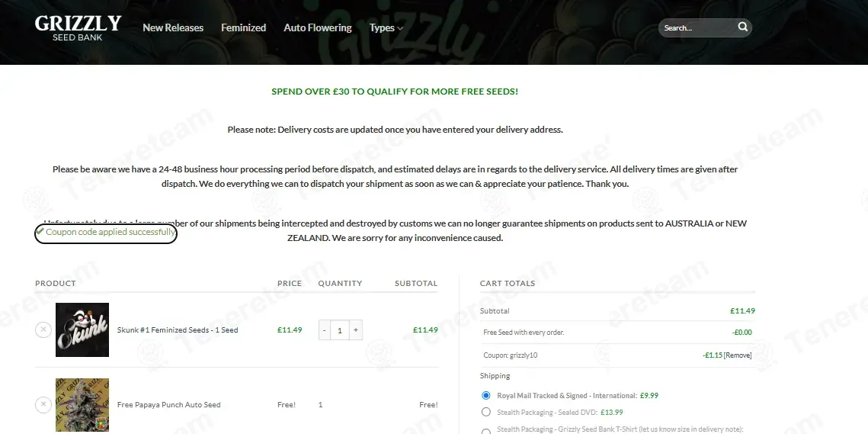Click the QUANTITY column header

click(x=340, y=283)
